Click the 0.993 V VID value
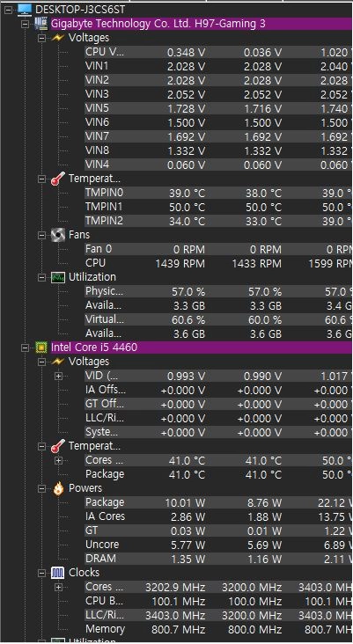This screenshot has height=644, width=353. pyautogui.click(x=186, y=377)
